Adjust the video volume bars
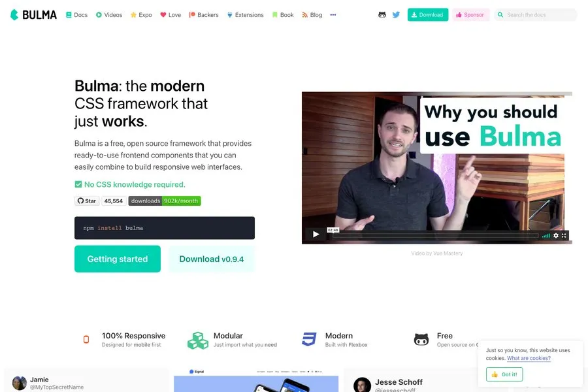The image size is (588, 392). 546,236
